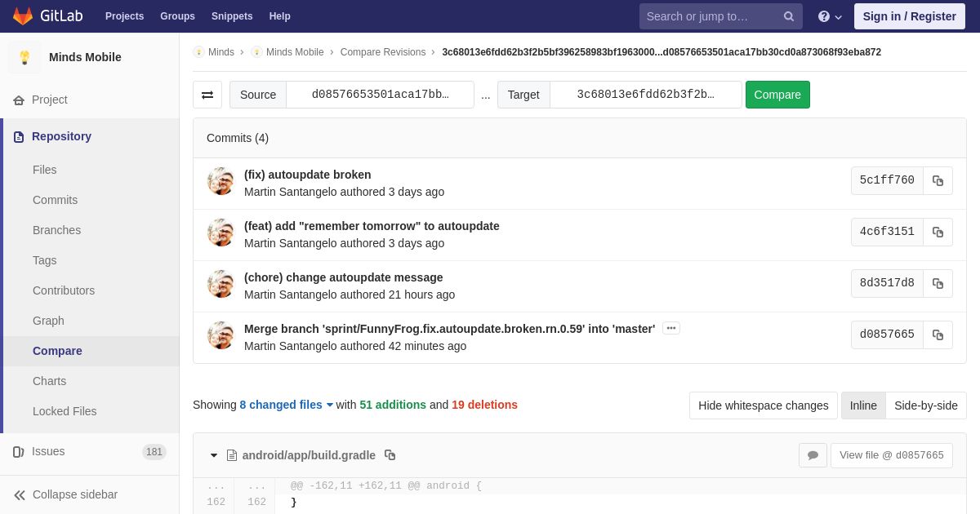Collapse the android/app/build.gradle diff

[x=214, y=455]
